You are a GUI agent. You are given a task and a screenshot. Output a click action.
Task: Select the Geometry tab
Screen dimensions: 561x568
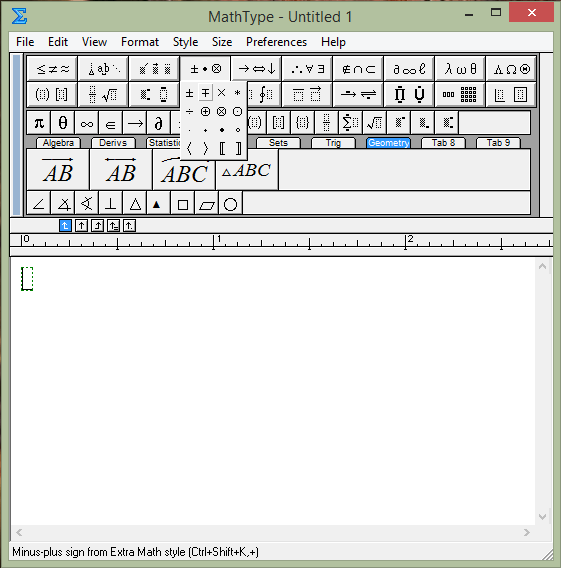coord(388,143)
